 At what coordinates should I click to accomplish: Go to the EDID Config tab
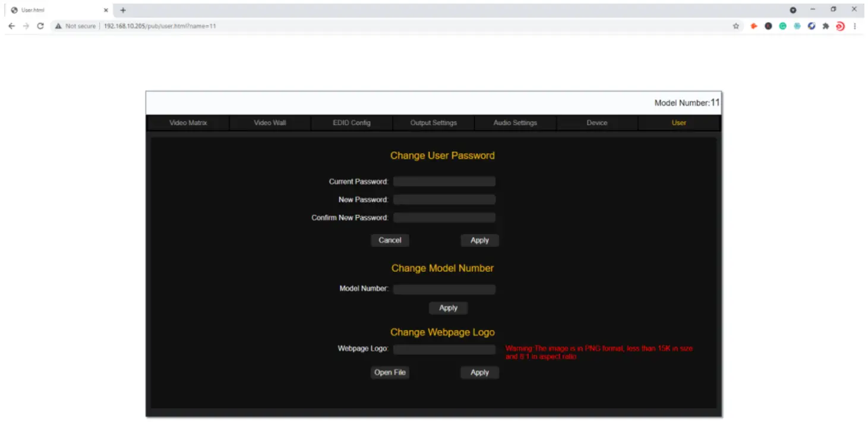point(352,123)
